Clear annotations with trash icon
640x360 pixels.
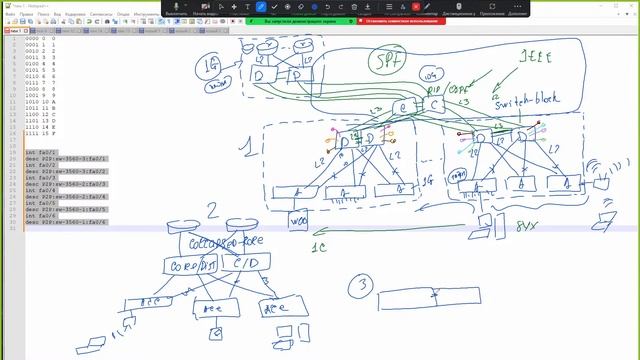(x=354, y=7)
